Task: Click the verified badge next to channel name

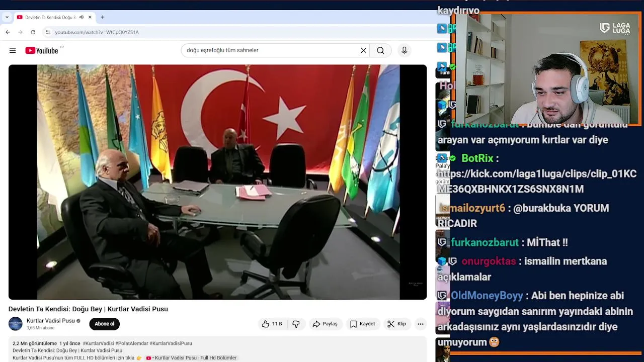Action: (x=78, y=321)
